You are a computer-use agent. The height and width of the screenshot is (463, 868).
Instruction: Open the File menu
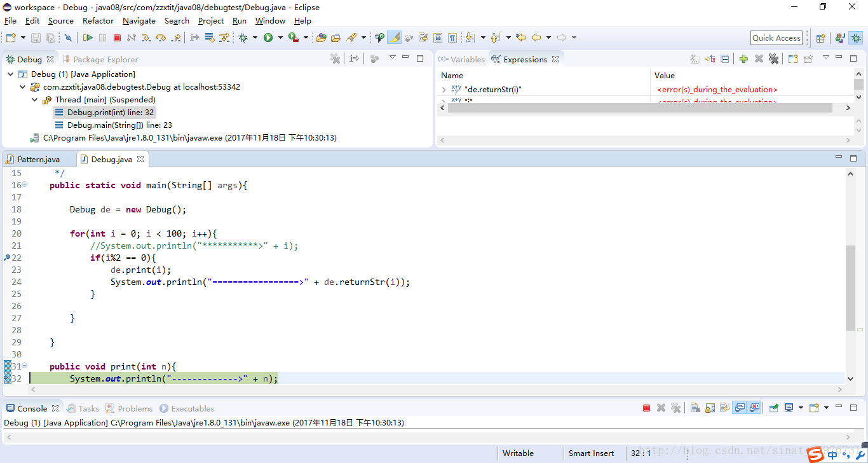tap(10, 20)
